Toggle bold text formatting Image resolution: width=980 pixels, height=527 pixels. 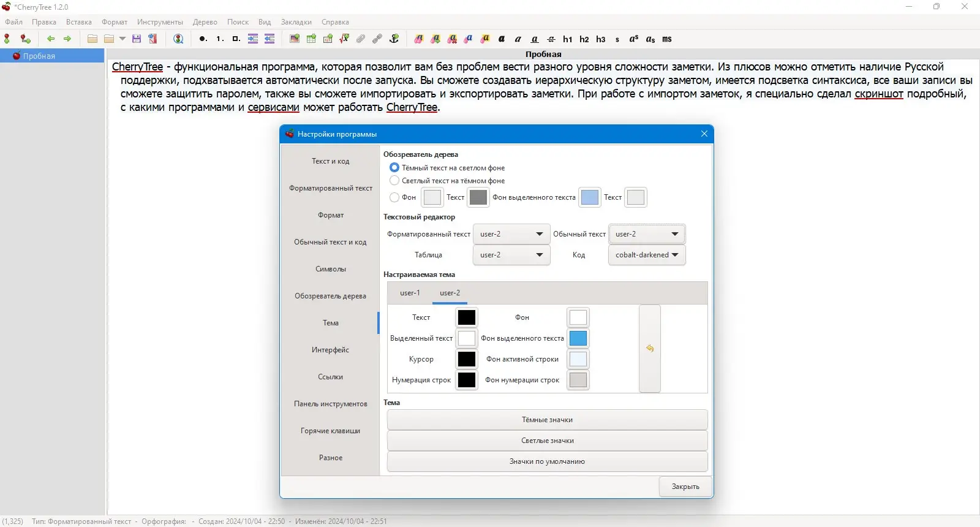502,39
